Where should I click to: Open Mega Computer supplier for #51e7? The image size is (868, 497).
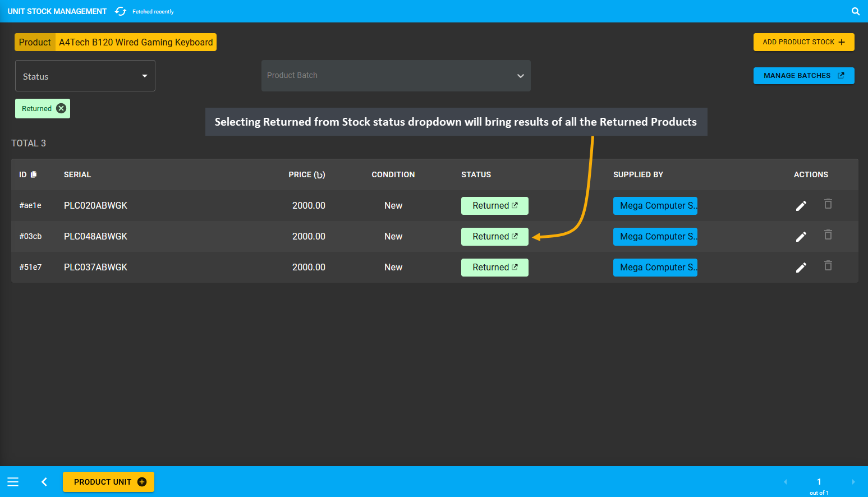(655, 268)
